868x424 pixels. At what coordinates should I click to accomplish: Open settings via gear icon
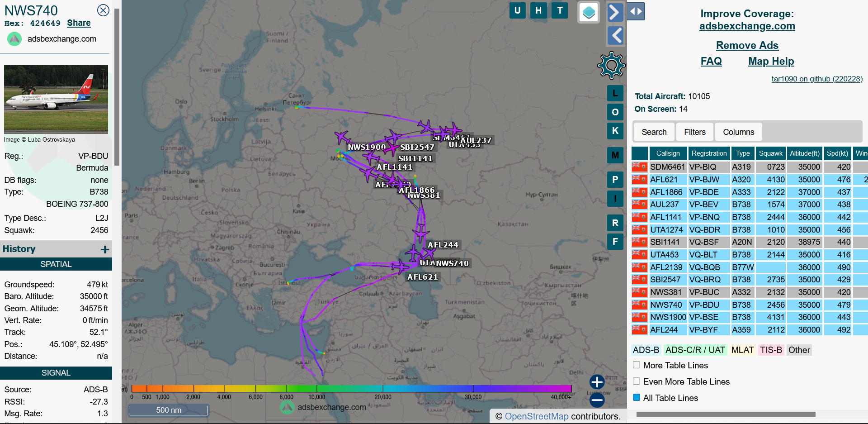tap(611, 66)
